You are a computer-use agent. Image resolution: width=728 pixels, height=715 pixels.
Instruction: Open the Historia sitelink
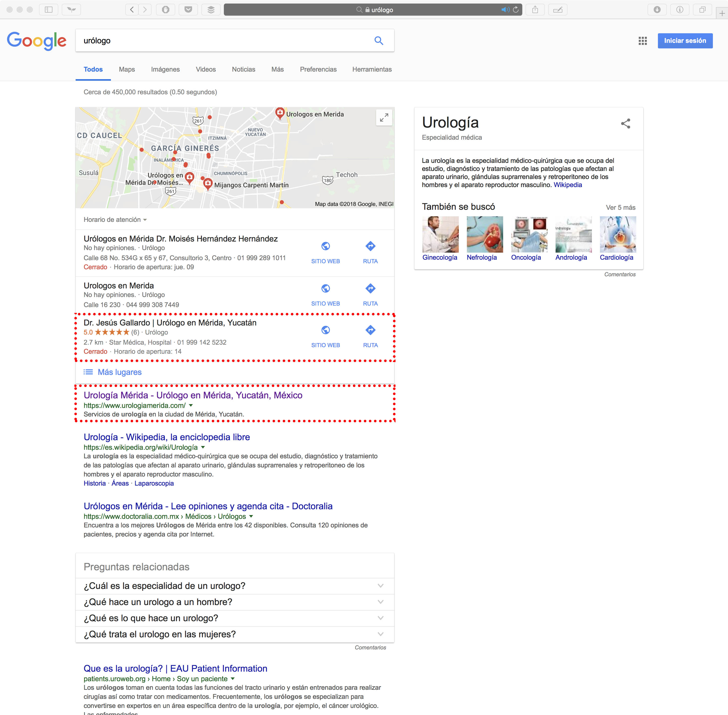(x=95, y=483)
